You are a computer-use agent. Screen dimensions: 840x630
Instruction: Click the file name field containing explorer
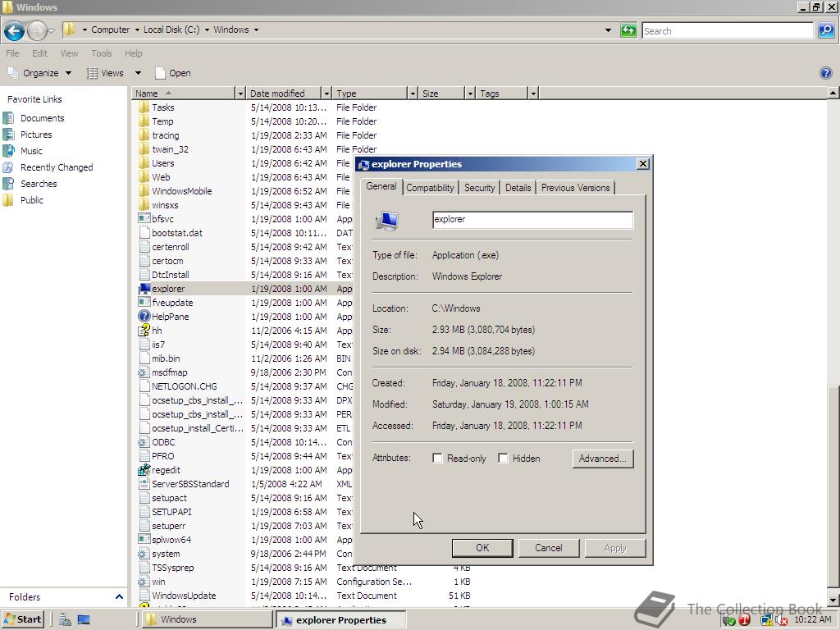tap(532, 219)
